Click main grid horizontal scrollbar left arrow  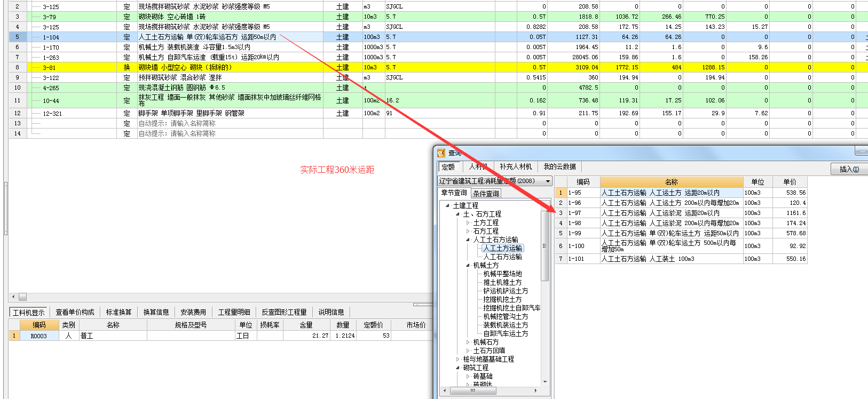click(13, 297)
